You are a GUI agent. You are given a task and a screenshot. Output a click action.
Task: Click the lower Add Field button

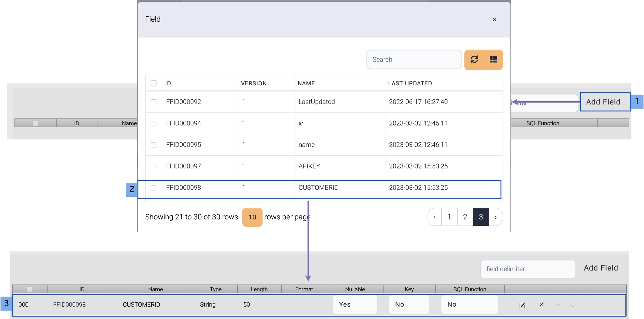pyautogui.click(x=601, y=268)
